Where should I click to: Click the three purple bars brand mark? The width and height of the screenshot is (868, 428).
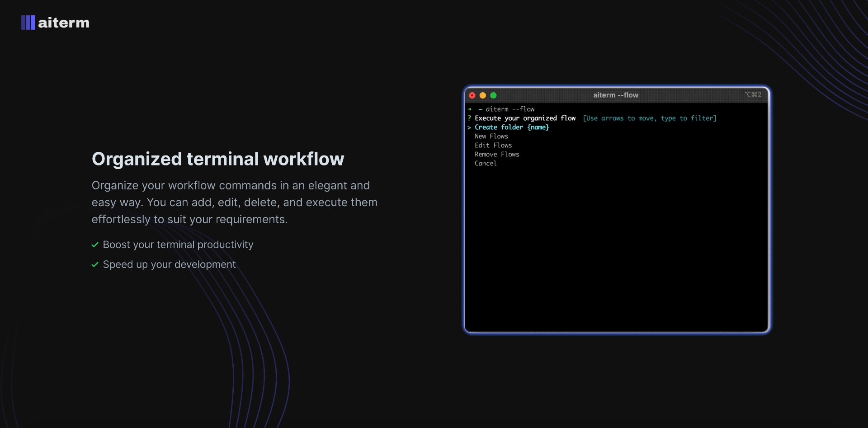[28, 22]
